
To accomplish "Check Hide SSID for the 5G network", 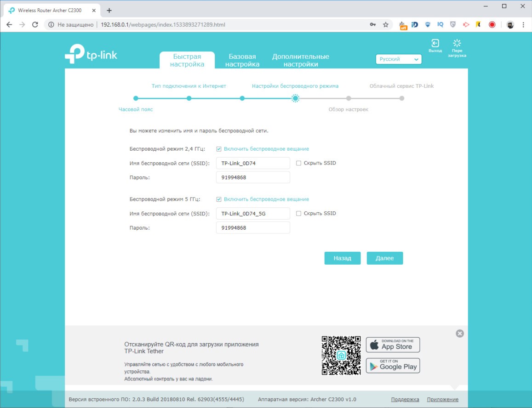I will (299, 214).
